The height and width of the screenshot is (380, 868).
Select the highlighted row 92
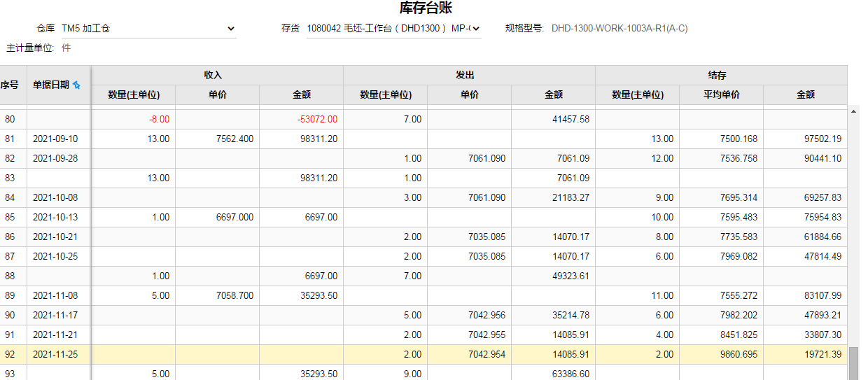[x=423, y=354]
